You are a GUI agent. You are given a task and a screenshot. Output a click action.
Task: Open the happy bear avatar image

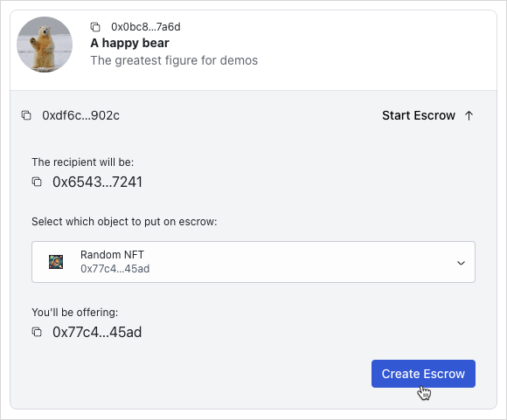tap(45, 45)
